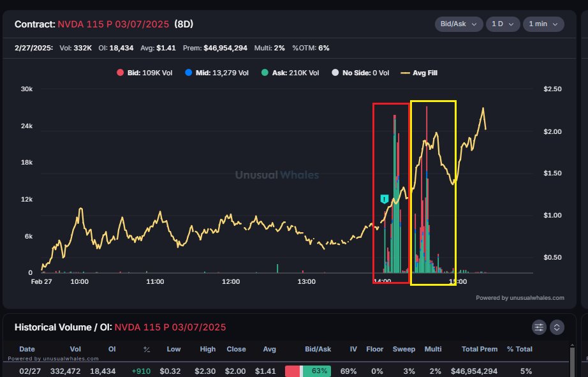Screen dimensions: 588x377
Task: Open the 1 D range dropdown
Action: click(503, 24)
